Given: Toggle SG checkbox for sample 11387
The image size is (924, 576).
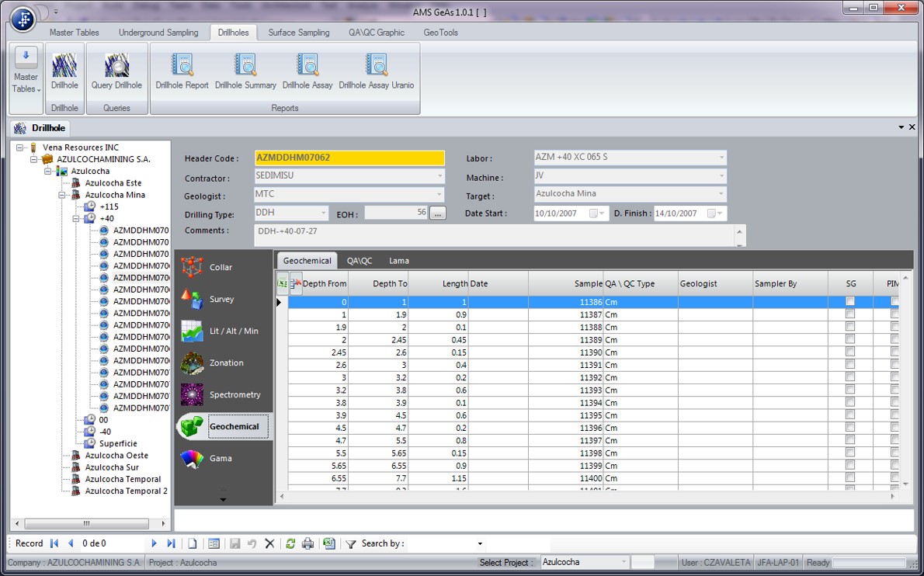Looking at the screenshot, I should point(850,314).
